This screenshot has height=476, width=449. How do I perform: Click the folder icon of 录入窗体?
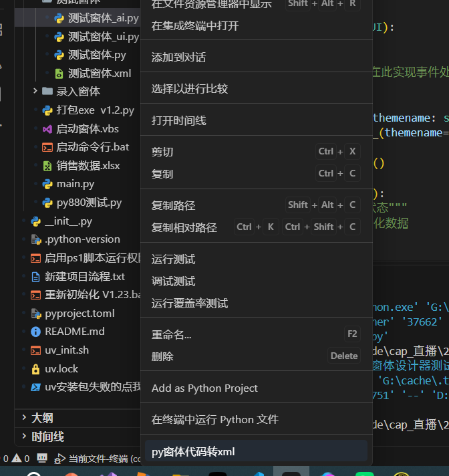pyautogui.click(x=47, y=91)
